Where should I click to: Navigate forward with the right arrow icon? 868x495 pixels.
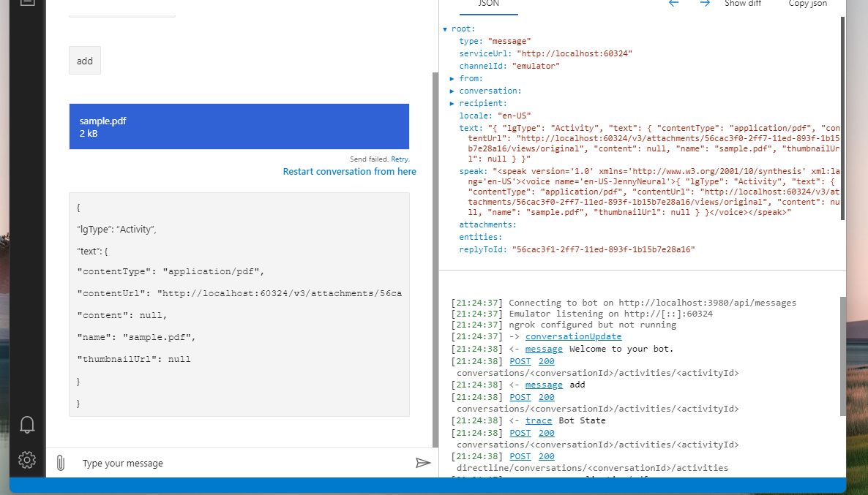click(x=705, y=3)
